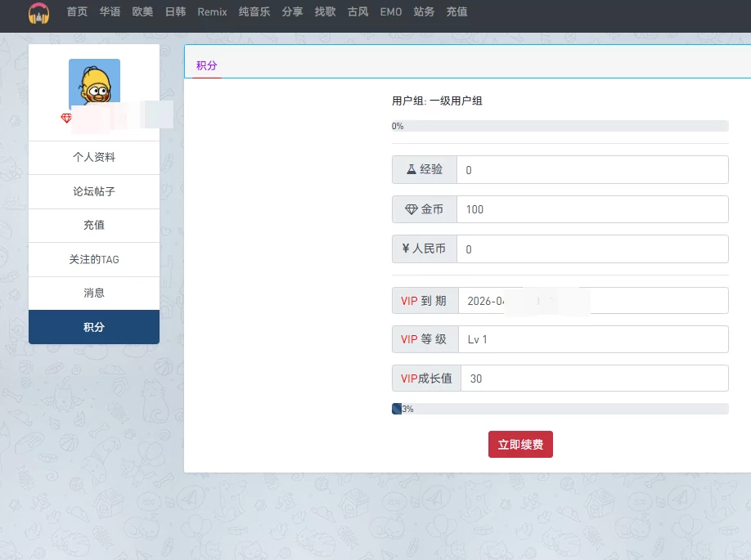Open the 华语 music category
Image resolution: width=751 pixels, height=560 pixels.
[110, 11]
